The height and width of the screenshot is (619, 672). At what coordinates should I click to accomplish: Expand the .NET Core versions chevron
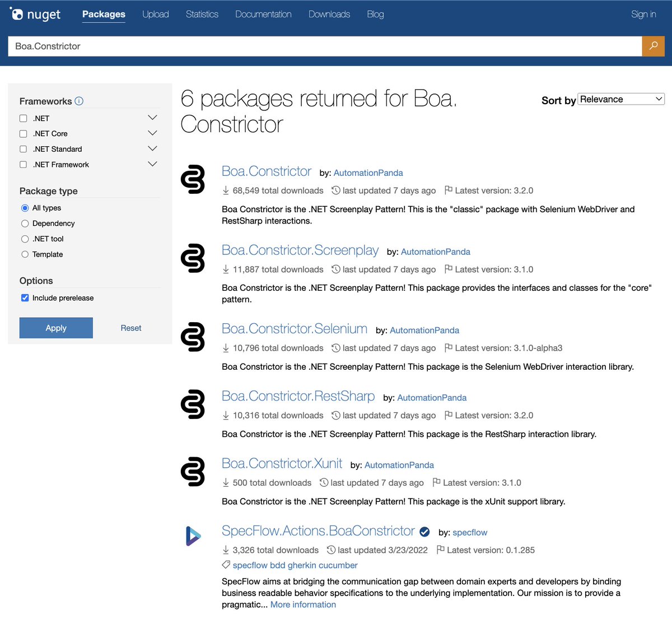152,133
